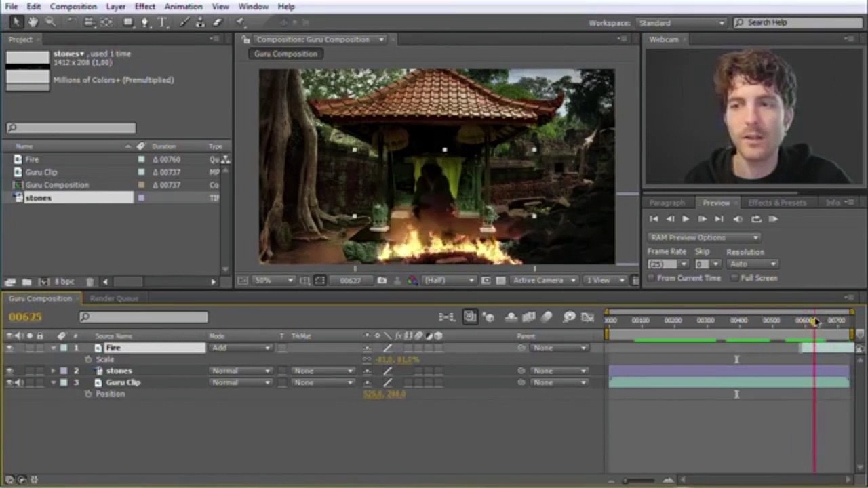Mute the Guru Clip layer audio
Viewport: 868px width, 488px height.
[19, 382]
